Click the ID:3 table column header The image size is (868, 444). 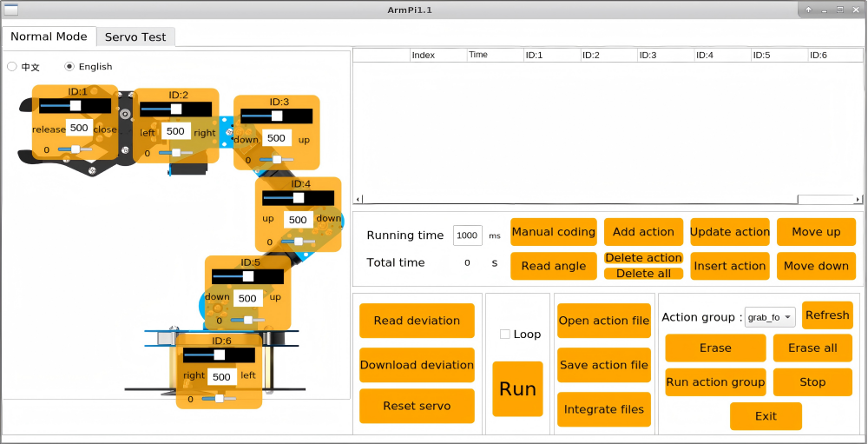pyautogui.click(x=667, y=55)
